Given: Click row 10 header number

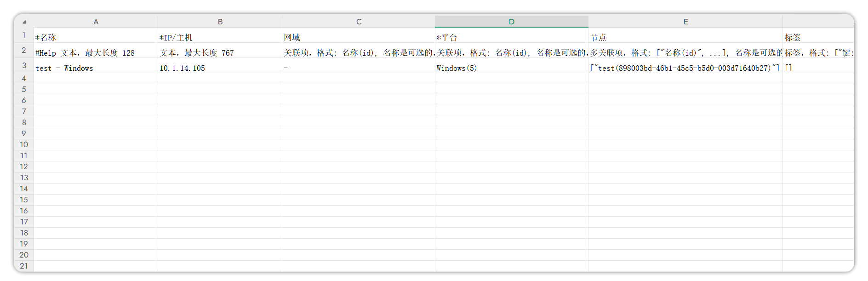Looking at the screenshot, I should tap(24, 144).
